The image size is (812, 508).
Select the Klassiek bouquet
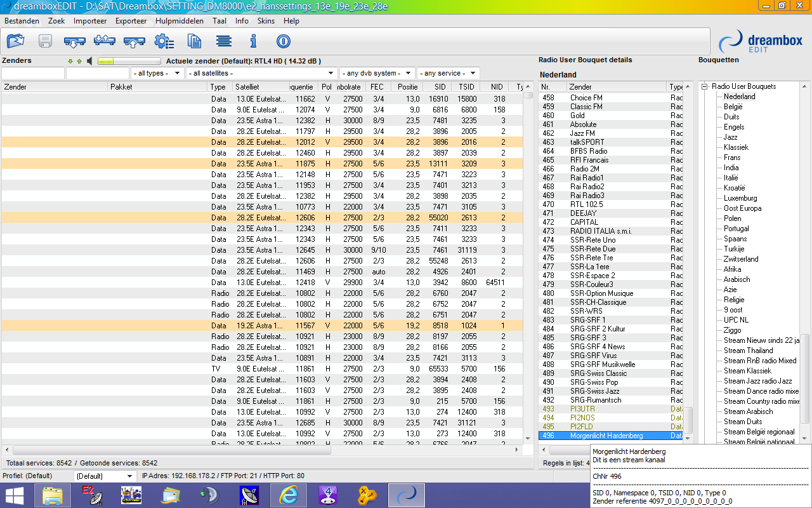[x=736, y=147]
